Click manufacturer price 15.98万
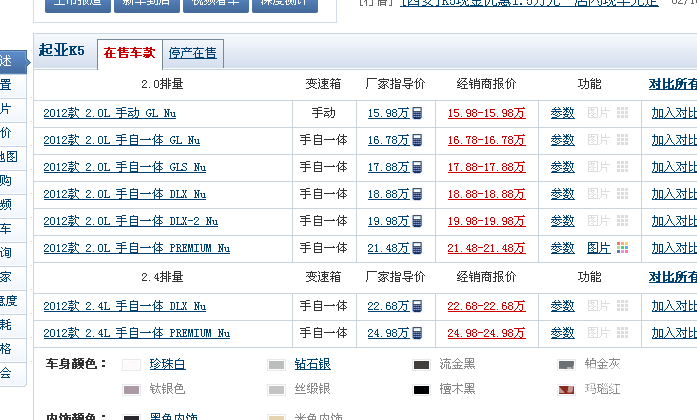Screen dimensions: 697x420 [389, 113]
